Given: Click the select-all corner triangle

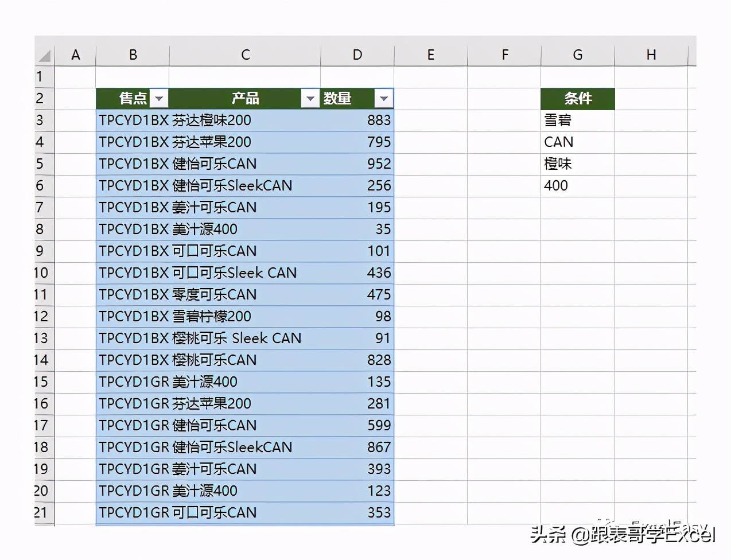Looking at the screenshot, I should 45,55.
